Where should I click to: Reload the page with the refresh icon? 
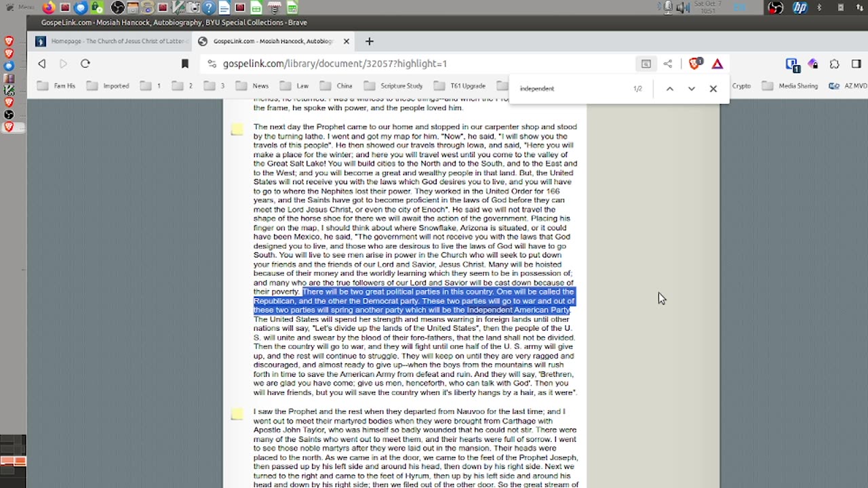pyautogui.click(x=85, y=64)
